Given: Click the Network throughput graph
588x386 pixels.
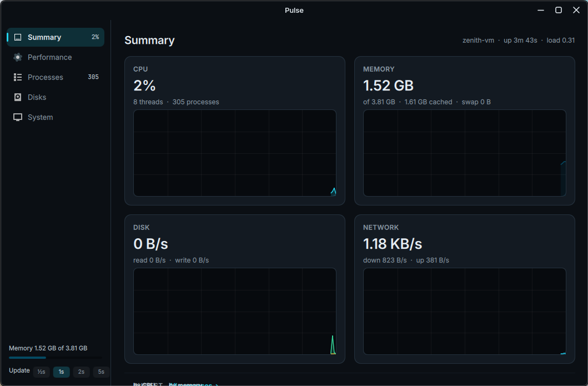Looking at the screenshot, I should pos(464,311).
